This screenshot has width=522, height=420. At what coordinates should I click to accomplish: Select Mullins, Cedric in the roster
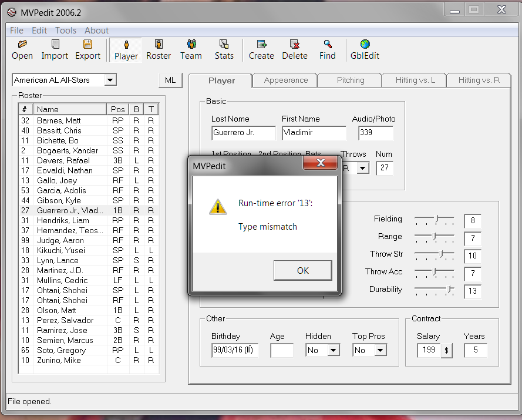[x=89, y=280]
